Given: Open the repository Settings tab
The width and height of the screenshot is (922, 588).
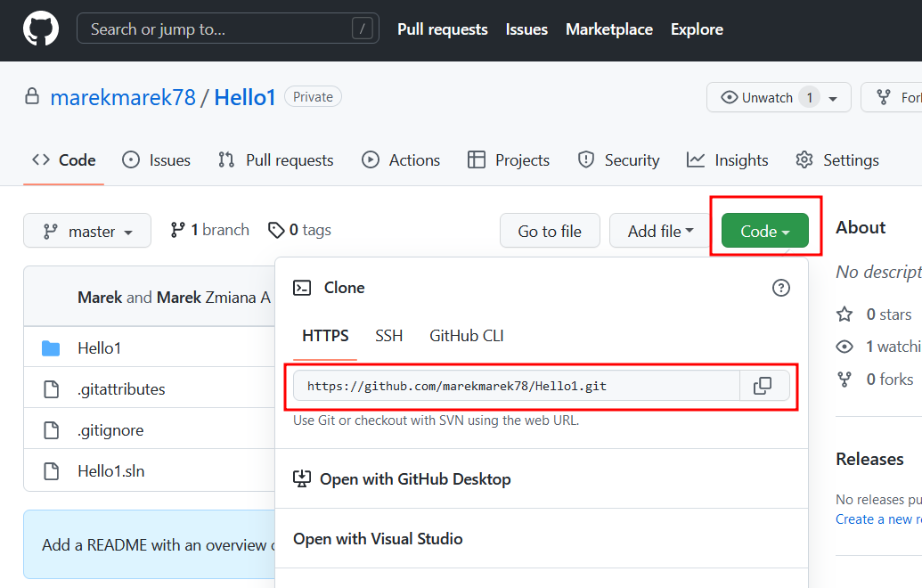Looking at the screenshot, I should (837, 160).
